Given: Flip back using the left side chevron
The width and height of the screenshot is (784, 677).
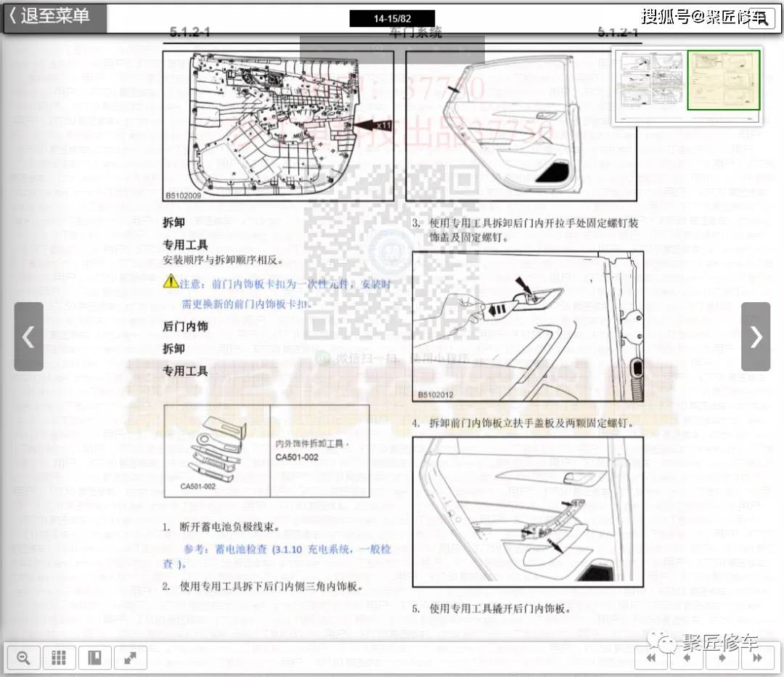Looking at the screenshot, I should [x=28, y=337].
